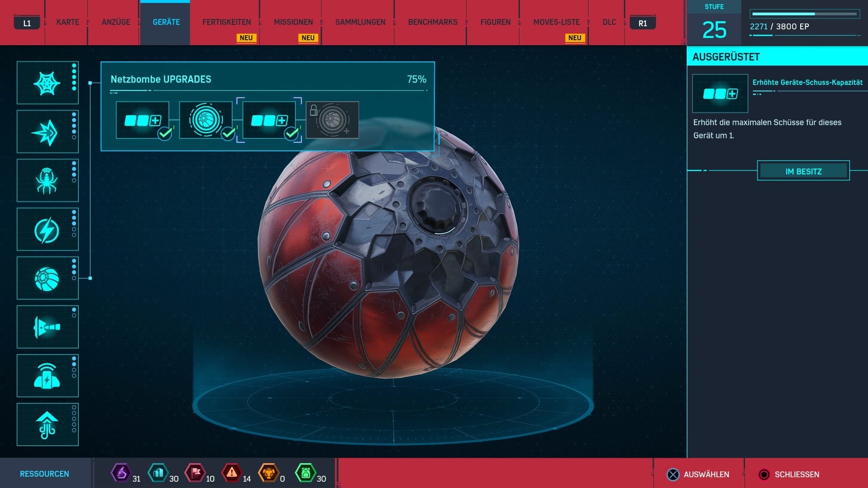Click the red base token resource icon
The image size is (868, 488).
click(195, 473)
